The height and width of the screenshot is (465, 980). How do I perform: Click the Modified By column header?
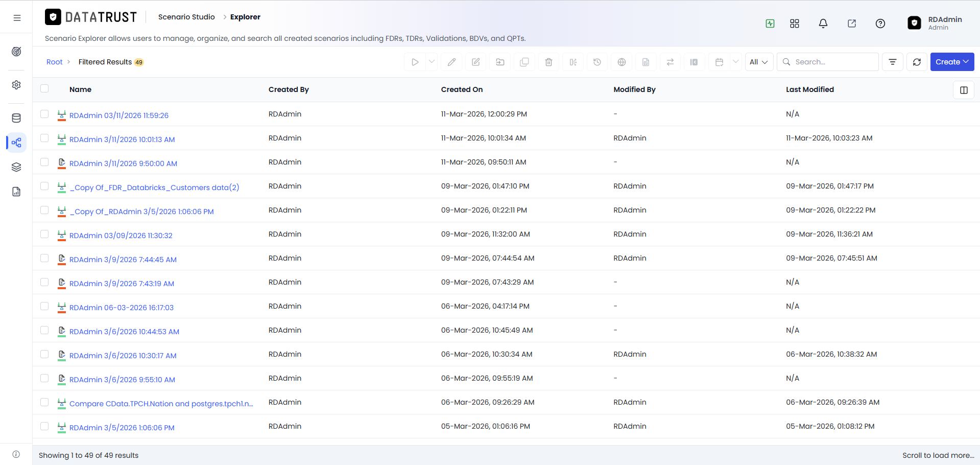click(x=634, y=89)
